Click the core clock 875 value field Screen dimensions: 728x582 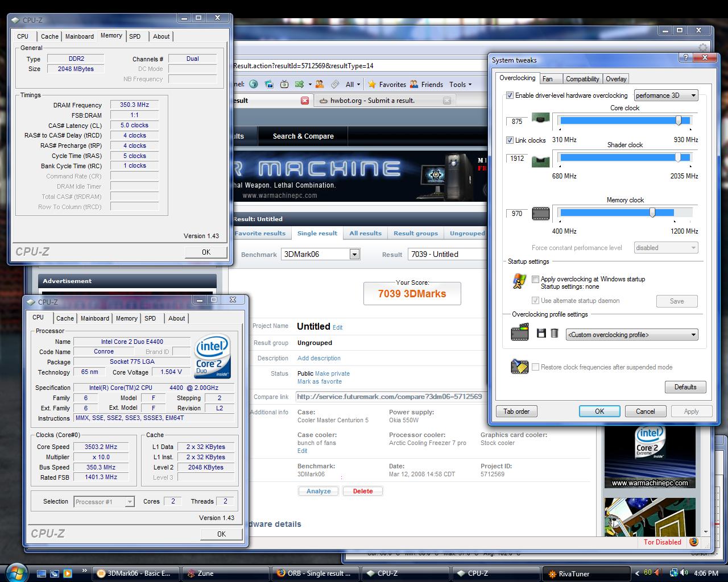[x=517, y=121]
